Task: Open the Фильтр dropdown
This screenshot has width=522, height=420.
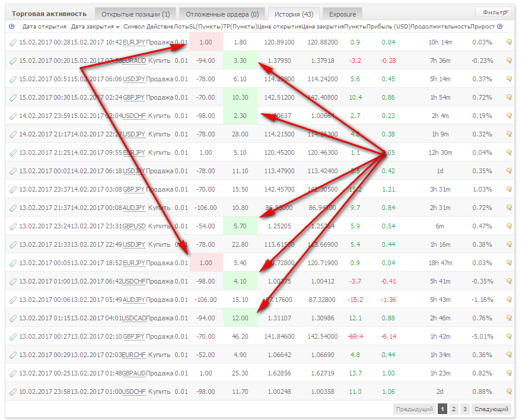Action: pos(495,12)
